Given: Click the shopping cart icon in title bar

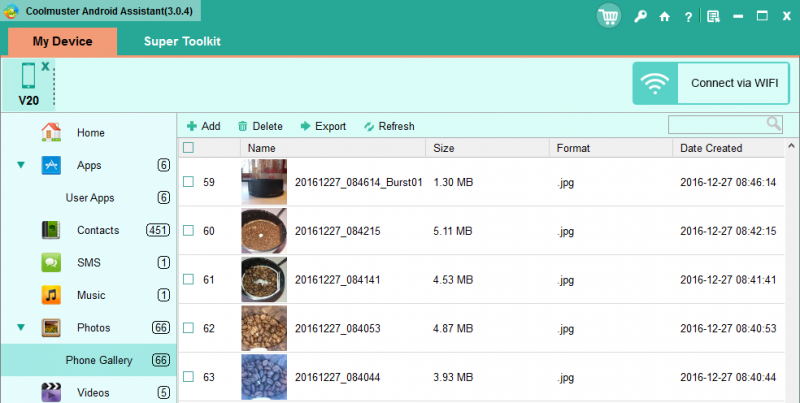Looking at the screenshot, I should point(608,16).
